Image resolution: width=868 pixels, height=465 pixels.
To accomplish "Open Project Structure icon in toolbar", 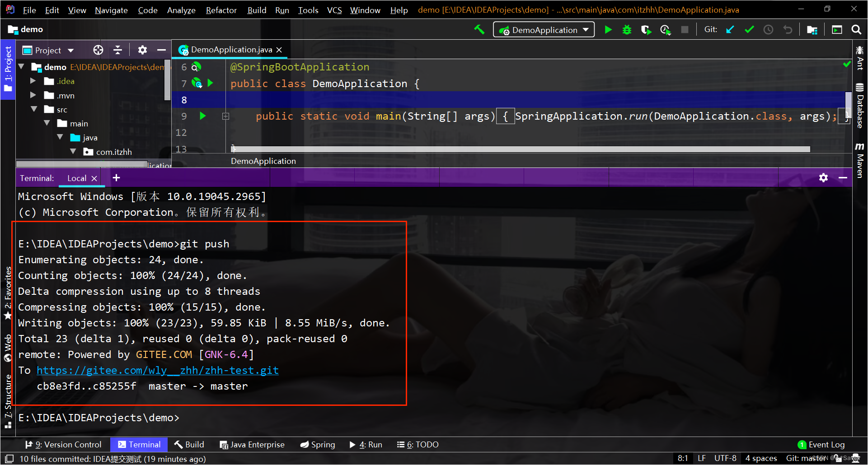I will tap(812, 30).
